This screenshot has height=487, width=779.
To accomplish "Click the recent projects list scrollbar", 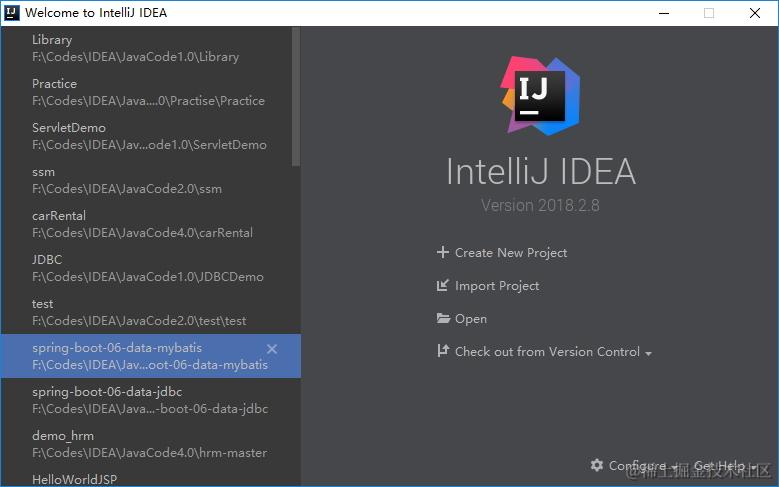I will click(x=296, y=97).
